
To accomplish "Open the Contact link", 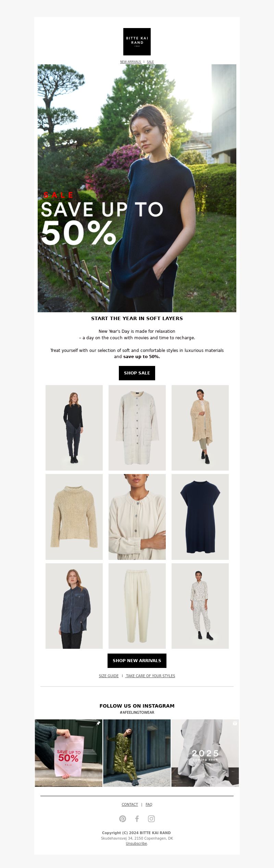I will pos(130,804).
